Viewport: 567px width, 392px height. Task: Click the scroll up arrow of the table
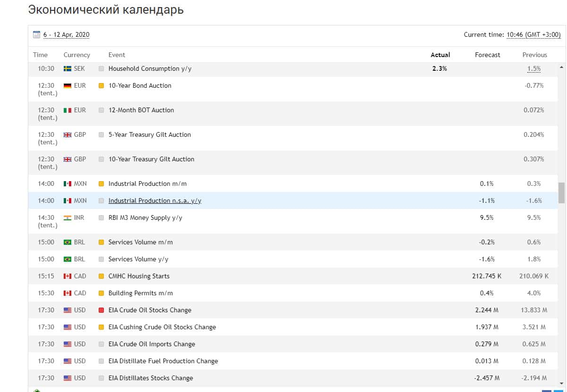(561, 67)
